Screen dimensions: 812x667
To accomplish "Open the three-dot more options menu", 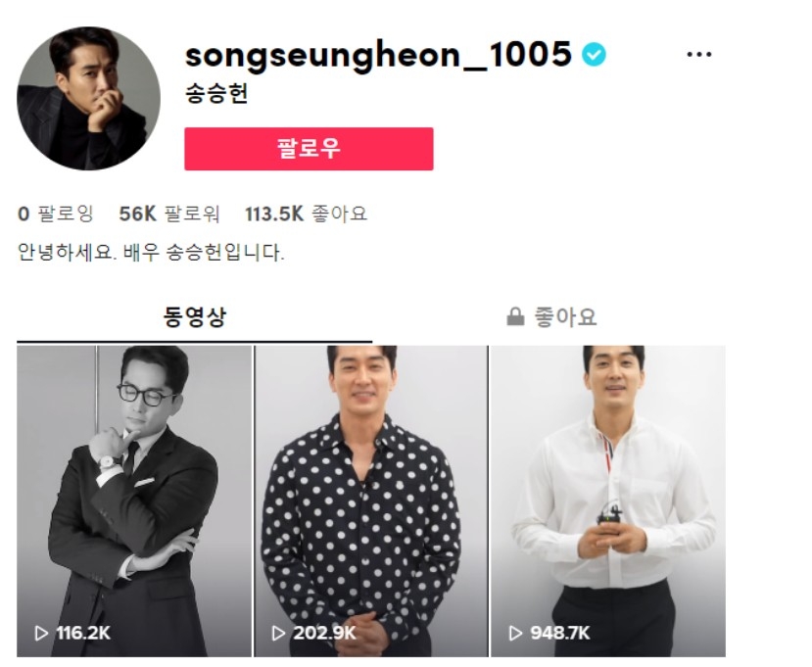I will click(x=698, y=55).
